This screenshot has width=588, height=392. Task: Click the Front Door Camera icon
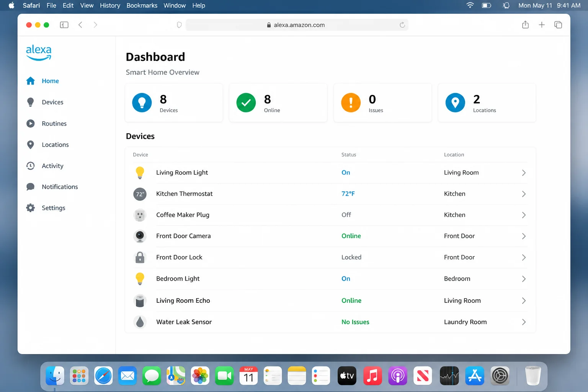point(140,236)
